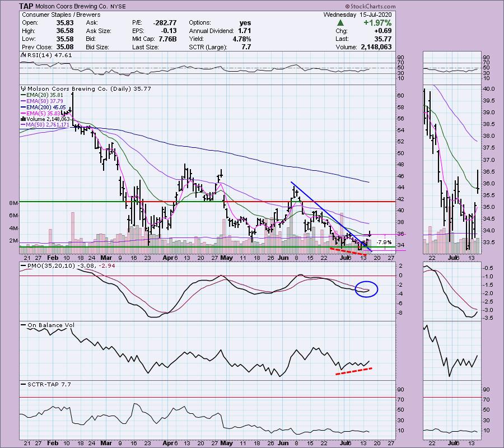This screenshot has width=504, height=448.
Task: Click the 8M volume axis label
Action: (x=13, y=203)
